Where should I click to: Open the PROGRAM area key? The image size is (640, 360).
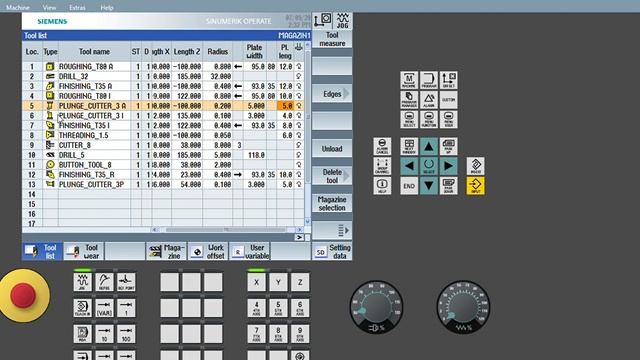pos(429,80)
